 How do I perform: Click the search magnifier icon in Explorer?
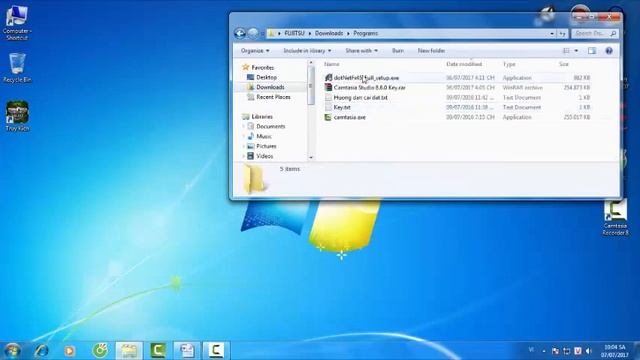click(x=613, y=33)
